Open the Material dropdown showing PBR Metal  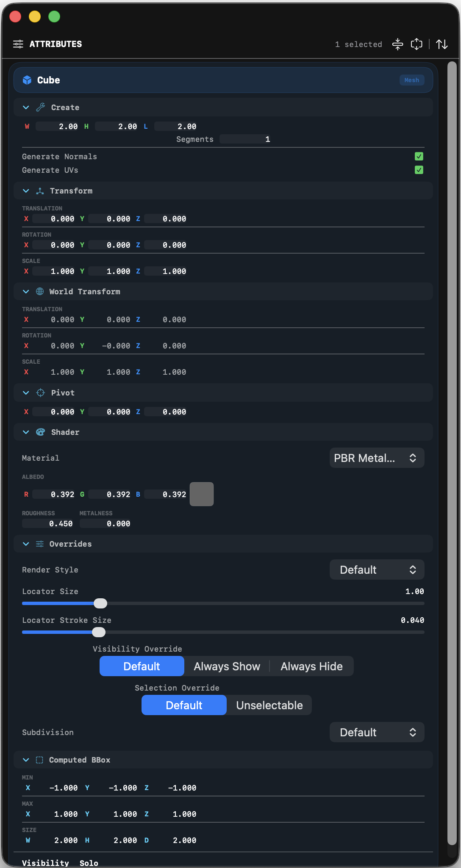pos(377,458)
